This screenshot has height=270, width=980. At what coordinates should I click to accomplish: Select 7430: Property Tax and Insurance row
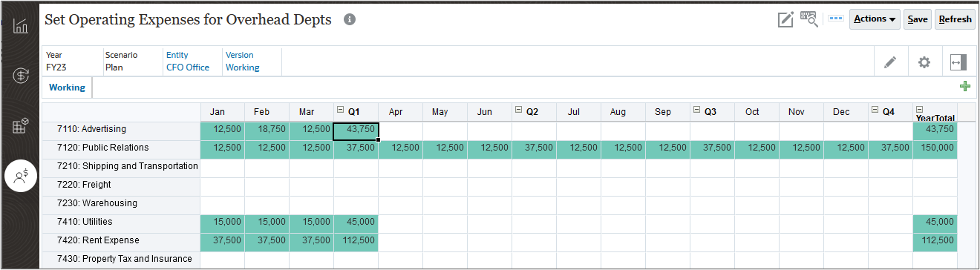pyautogui.click(x=121, y=260)
